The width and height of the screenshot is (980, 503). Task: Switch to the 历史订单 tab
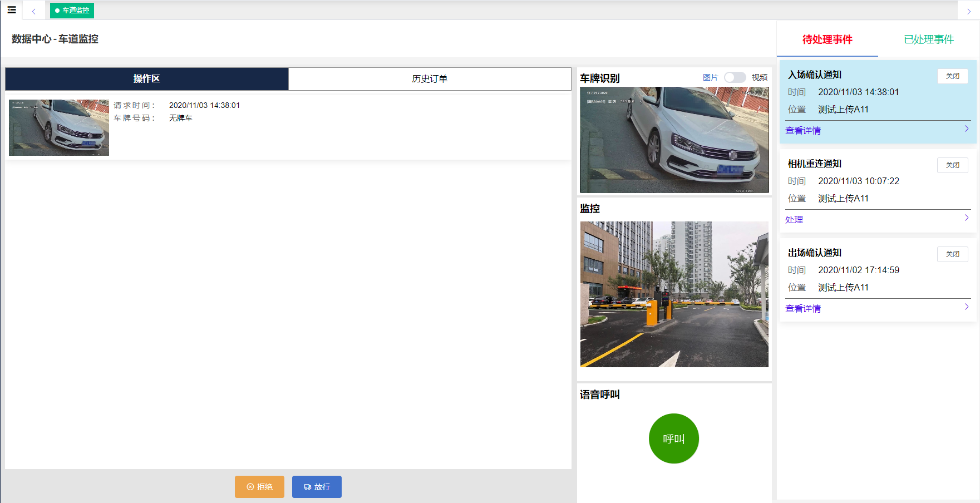click(x=429, y=79)
